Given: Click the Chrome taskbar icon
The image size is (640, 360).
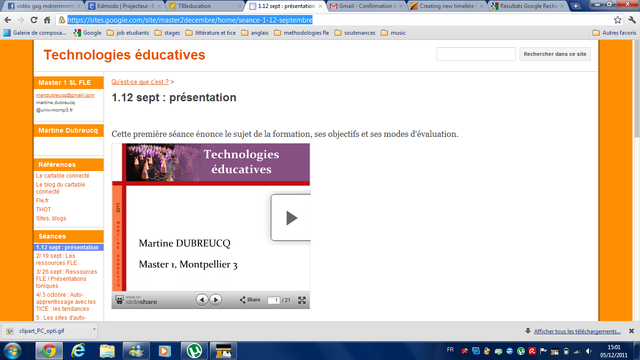Looking at the screenshot, I should pyautogui.click(x=49, y=351).
